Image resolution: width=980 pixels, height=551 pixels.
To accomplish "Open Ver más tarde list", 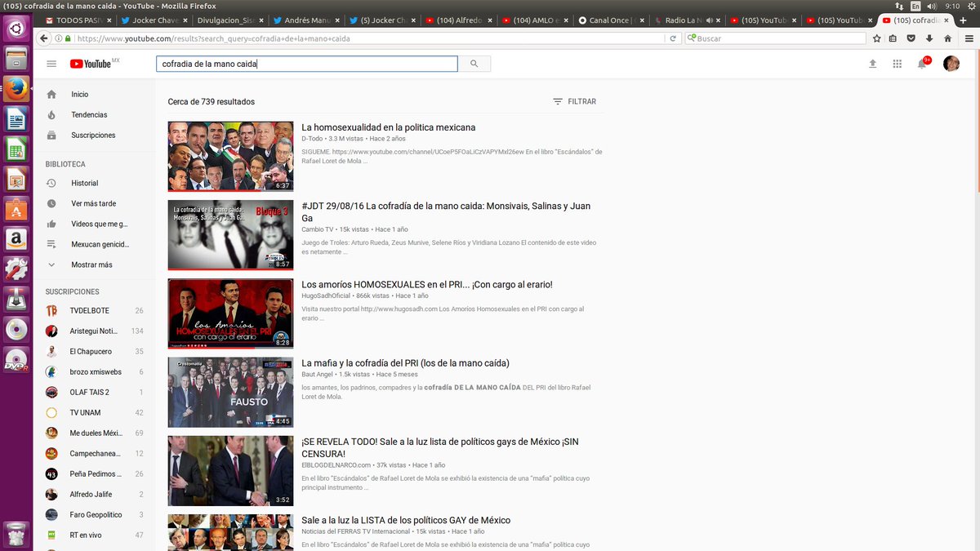I will pyautogui.click(x=95, y=204).
